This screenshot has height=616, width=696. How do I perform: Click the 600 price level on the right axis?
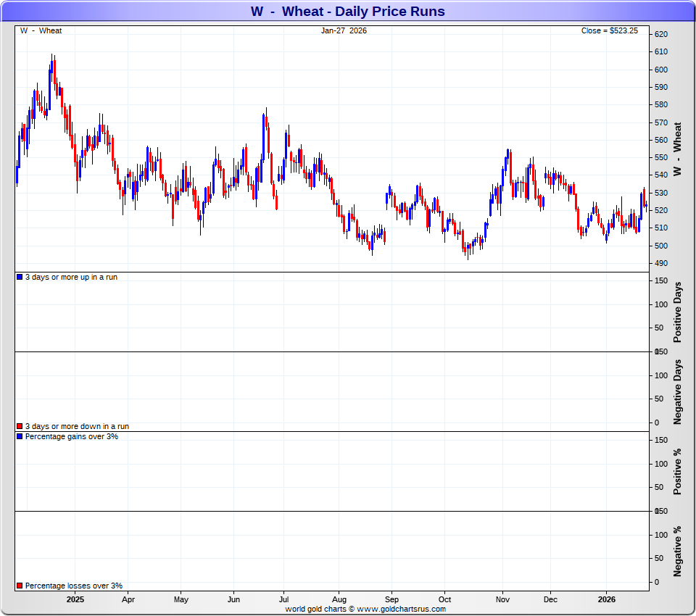click(x=661, y=70)
